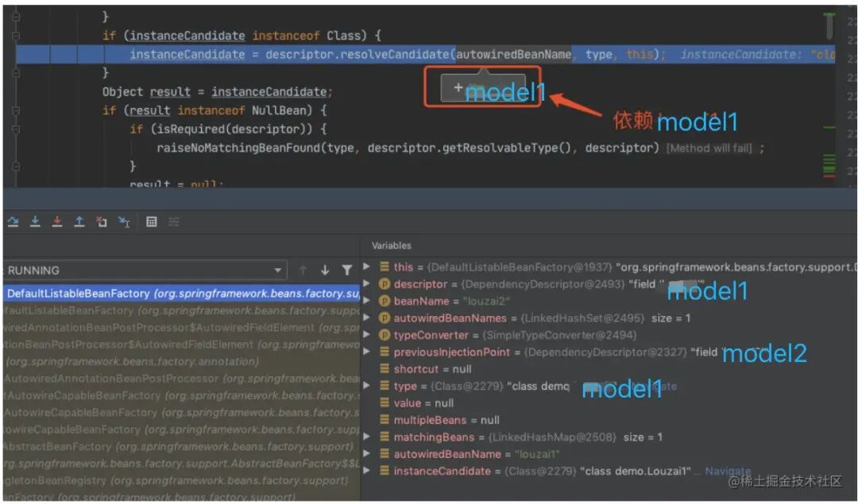Expand the beanName variable node
Screen dimensions: 858x504
point(366,301)
